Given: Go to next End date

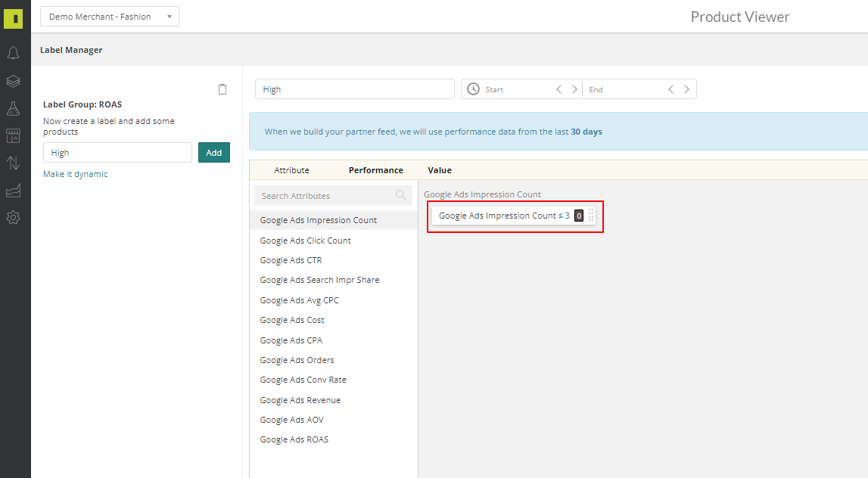Looking at the screenshot, I should pyautogui.click(x=686, y=89).
